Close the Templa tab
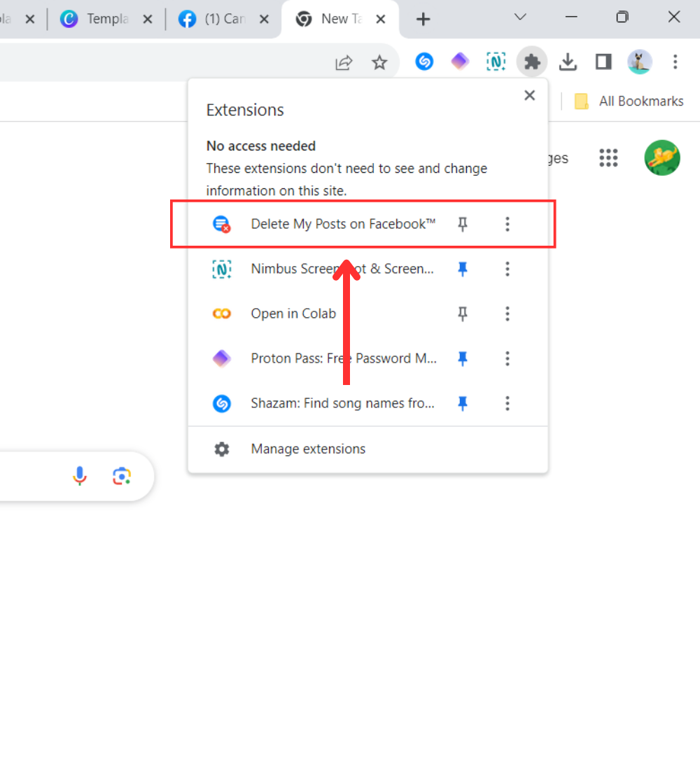 tap(148, 19)
